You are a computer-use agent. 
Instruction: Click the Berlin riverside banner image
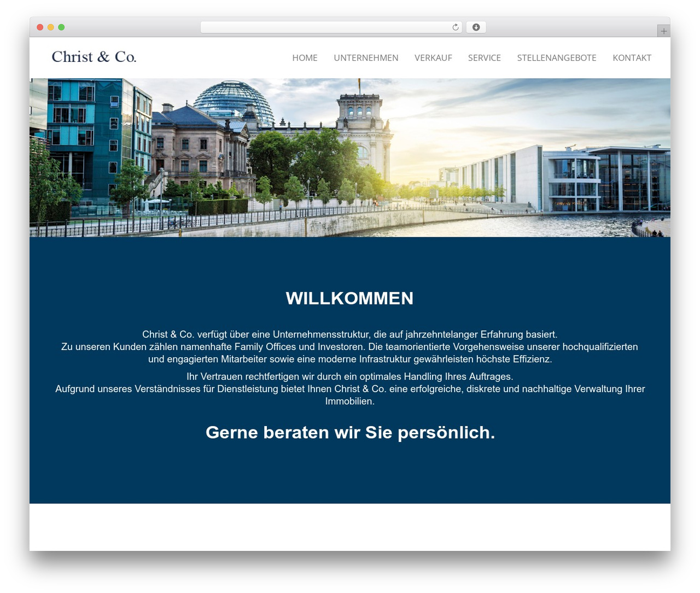click(350, 158)
